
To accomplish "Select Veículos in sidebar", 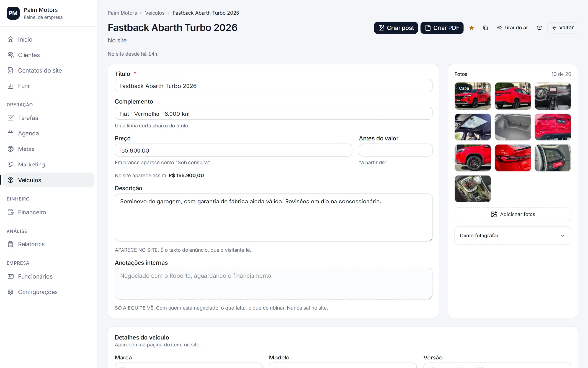I will (x=49, y=180).
